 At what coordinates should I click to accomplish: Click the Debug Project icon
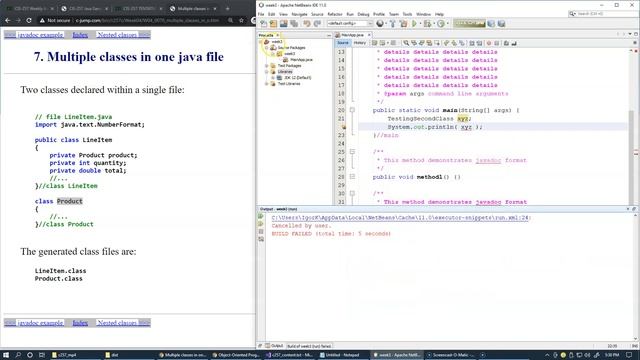click(x=427, y=24)
